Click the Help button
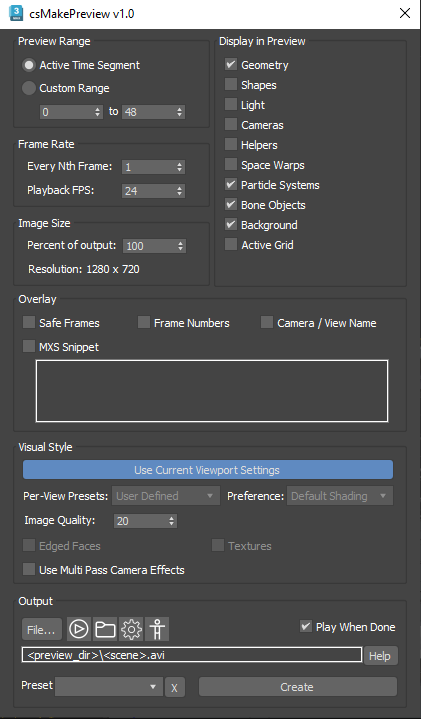 (381, 656)
